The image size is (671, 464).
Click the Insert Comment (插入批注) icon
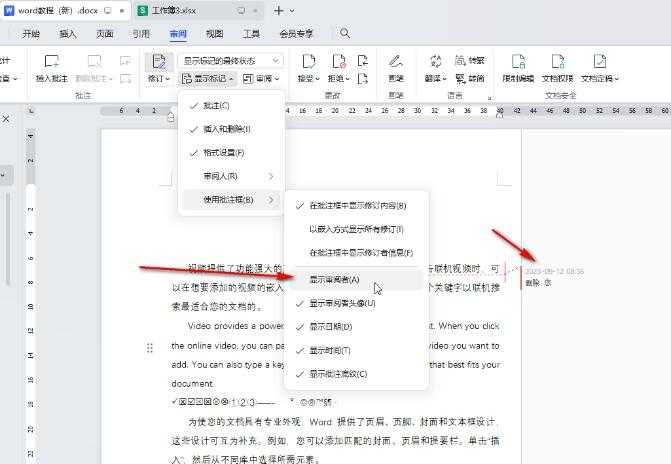[52, 61]
